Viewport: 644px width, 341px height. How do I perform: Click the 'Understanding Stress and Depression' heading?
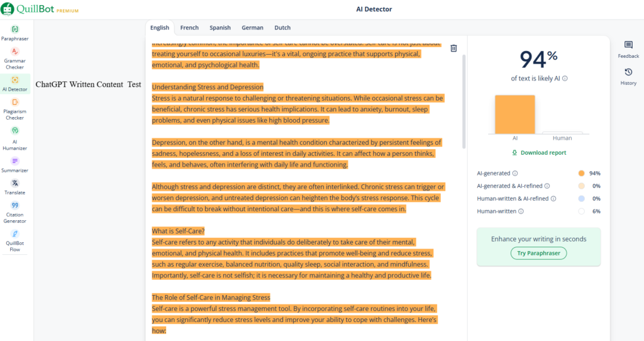pyautogui.click(x=208, y=87)
